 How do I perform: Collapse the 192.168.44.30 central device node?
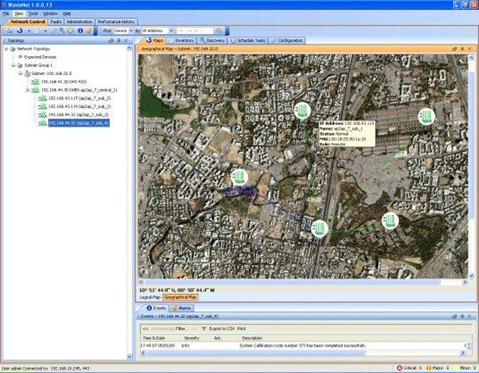pyautogui.click(x=28, y=90)
